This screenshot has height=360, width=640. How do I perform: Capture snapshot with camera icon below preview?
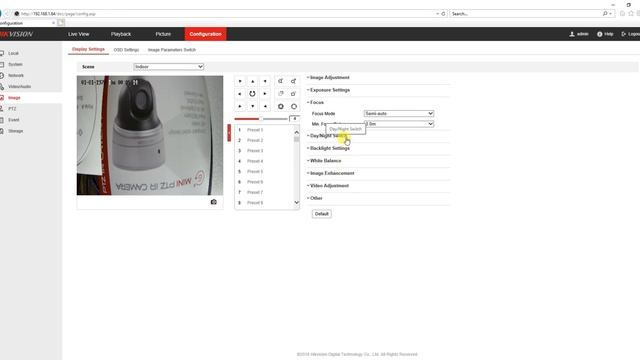pyautogui.click(x=213, y=202)
